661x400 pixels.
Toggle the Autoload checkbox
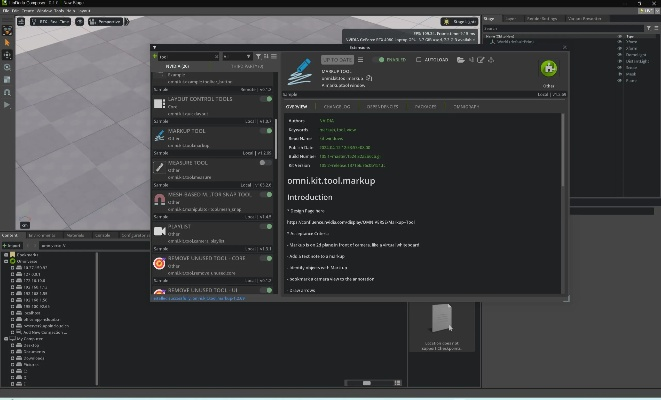click(419, 60)
